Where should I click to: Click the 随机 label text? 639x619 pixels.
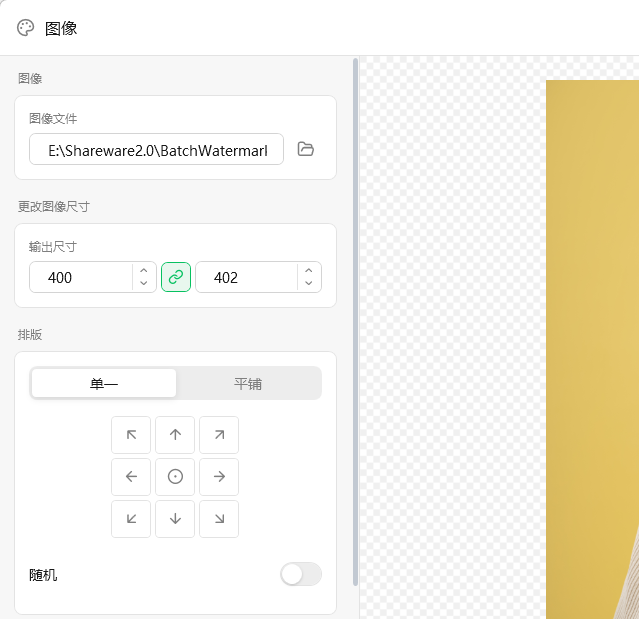point(43,575)
